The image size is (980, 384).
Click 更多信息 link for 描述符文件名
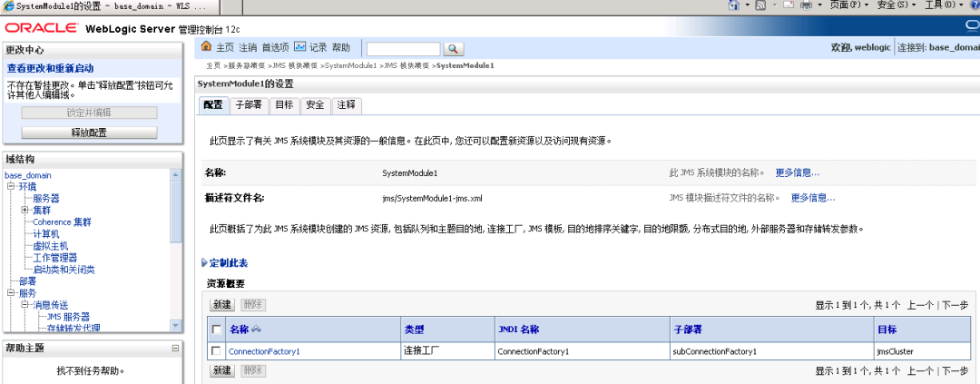click(x=813, y=198)
